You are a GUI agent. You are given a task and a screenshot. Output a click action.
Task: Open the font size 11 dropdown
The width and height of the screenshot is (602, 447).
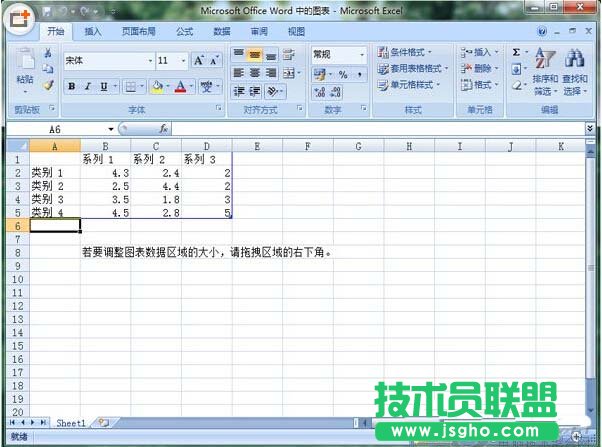183,60
